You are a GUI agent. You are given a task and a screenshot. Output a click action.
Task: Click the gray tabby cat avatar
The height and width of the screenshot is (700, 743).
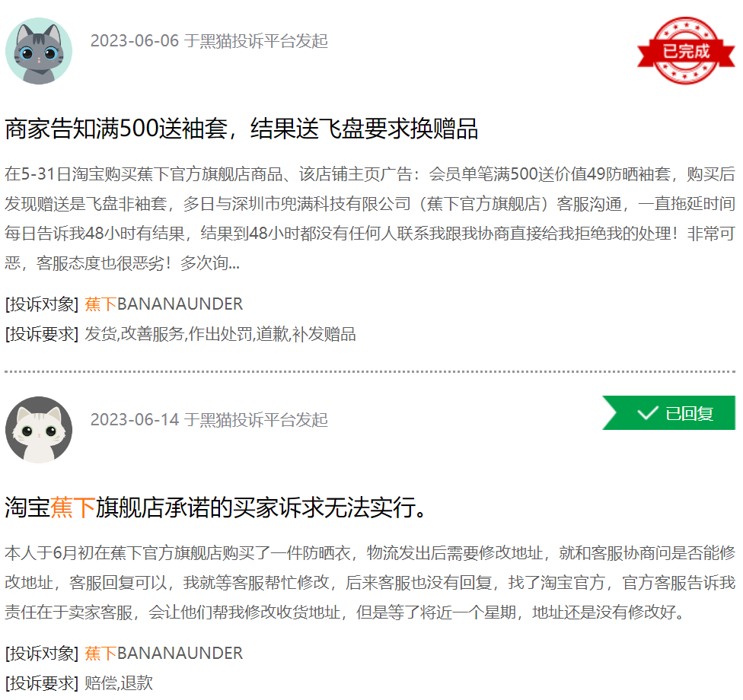tap(39, 51)
